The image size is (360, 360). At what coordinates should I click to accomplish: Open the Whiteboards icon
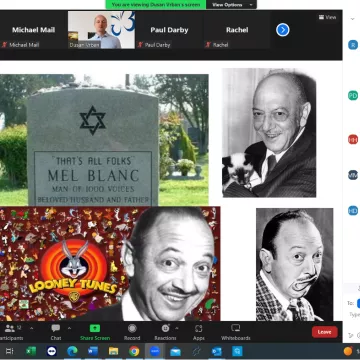(x=236, y=328)
